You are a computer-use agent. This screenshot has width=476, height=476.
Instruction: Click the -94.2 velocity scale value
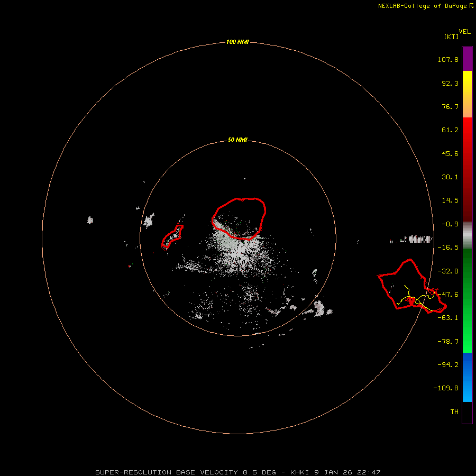coord(448,364)
